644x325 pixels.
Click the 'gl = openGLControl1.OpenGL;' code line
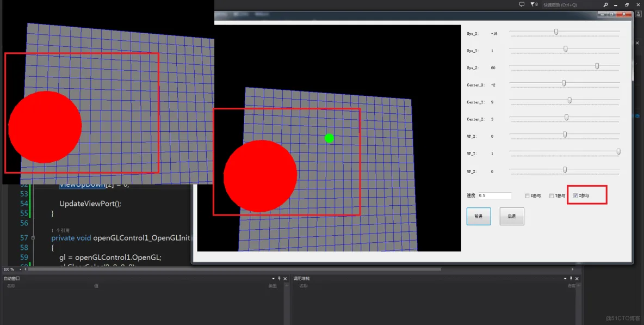(110, 257)
